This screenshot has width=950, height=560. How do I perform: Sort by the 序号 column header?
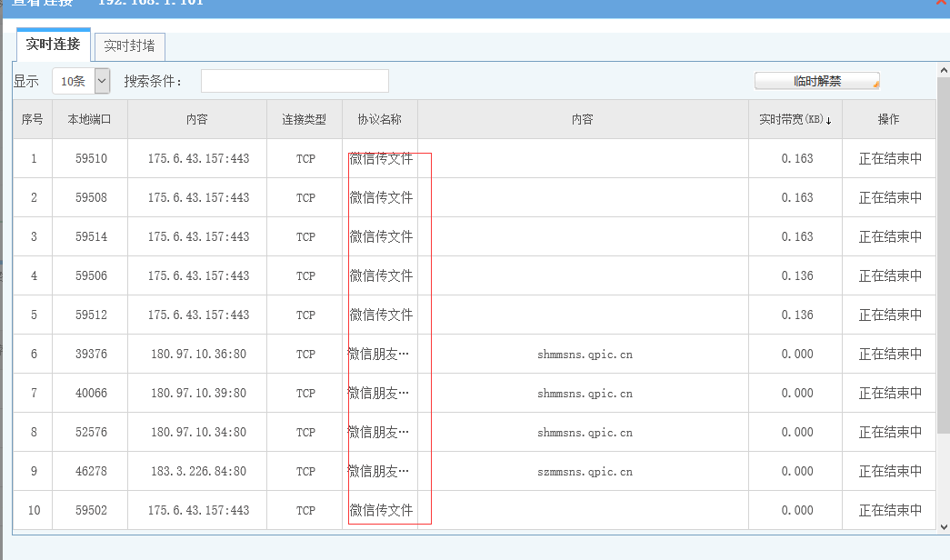click(33, 119)
